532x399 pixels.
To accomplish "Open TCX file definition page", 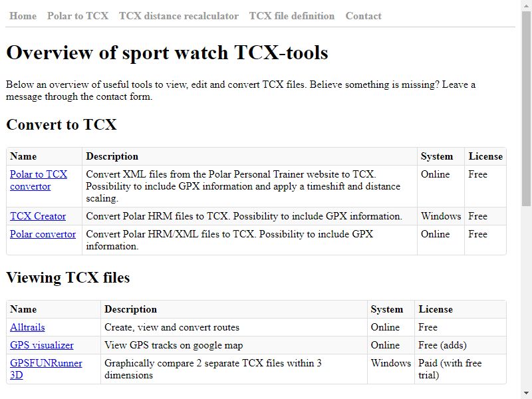I will 292,16.
